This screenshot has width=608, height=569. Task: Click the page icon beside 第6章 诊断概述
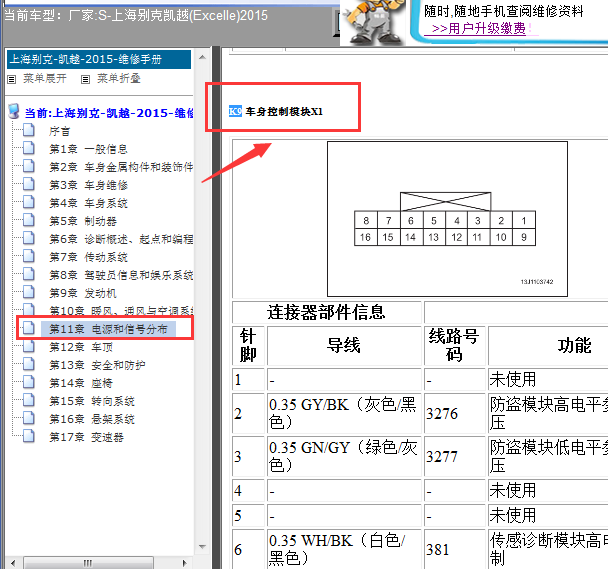click(x=29, y=238)
